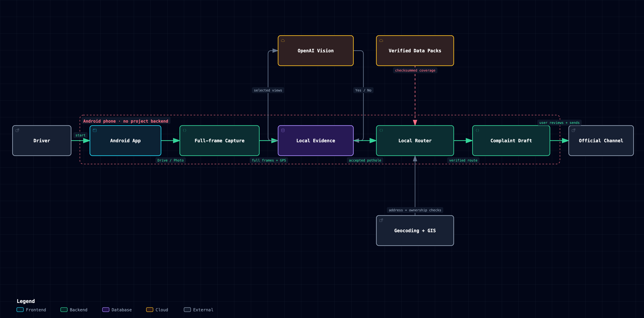Click the code icon on Complaint Draft node
Screen dimensions: 644x318
click(x=478, y=130)
